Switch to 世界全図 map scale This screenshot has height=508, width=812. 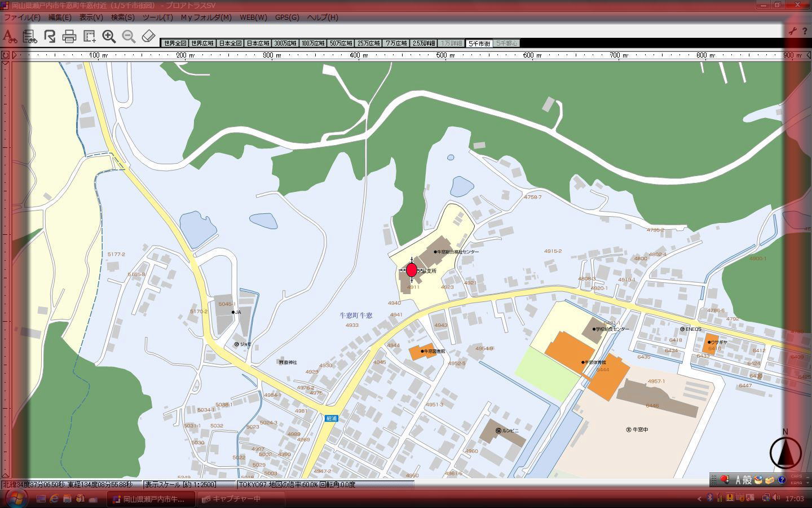point(175,43)
